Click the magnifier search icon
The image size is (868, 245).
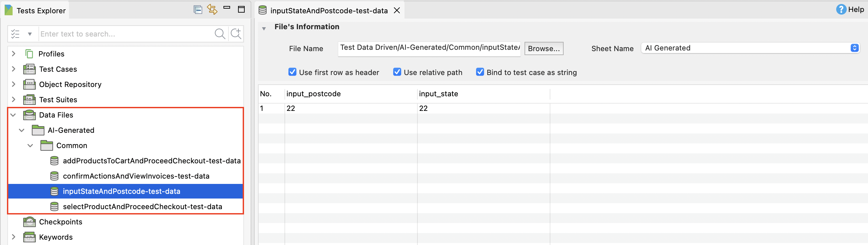220,34
